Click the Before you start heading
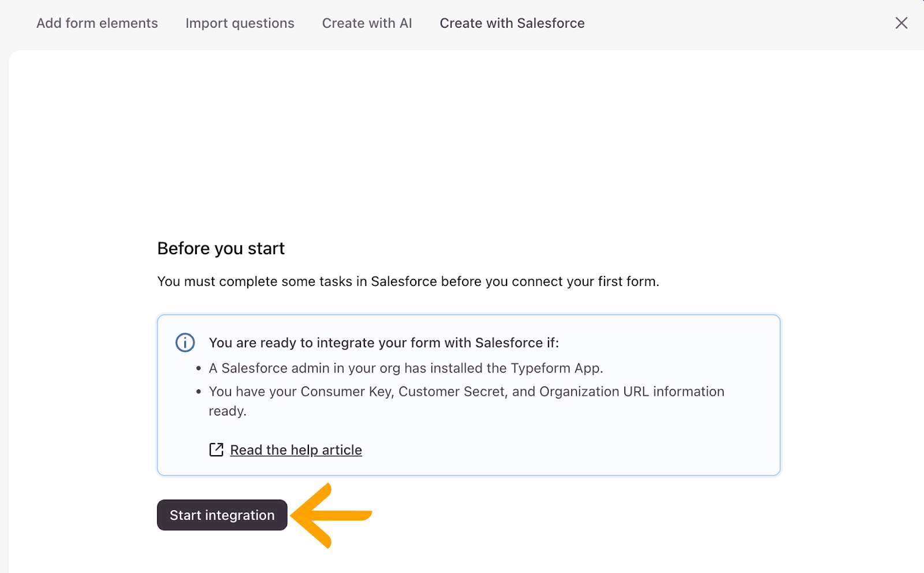 click(x=221, y=248)
